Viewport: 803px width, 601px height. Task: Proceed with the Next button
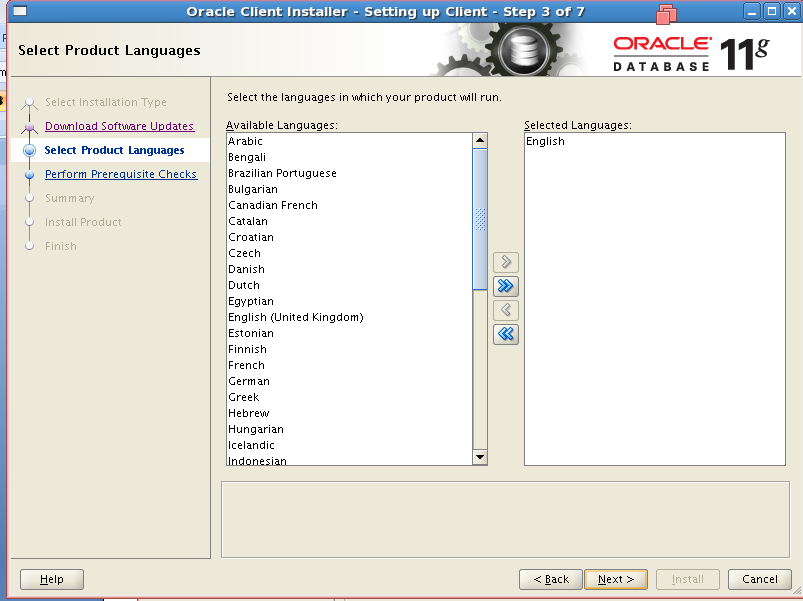tap(616, 579)
